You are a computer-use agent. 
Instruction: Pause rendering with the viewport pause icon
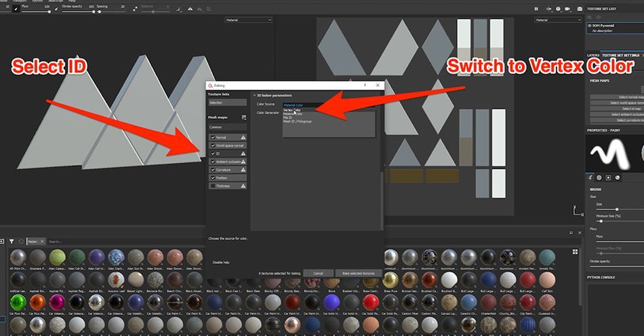pyautogui.click(x=536, y=9)
